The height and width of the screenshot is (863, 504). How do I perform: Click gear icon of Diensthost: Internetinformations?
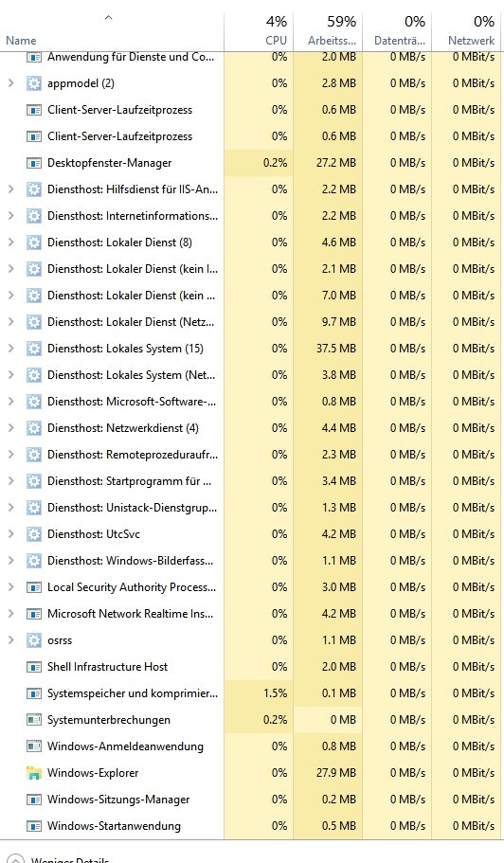(x=34, y=216)
